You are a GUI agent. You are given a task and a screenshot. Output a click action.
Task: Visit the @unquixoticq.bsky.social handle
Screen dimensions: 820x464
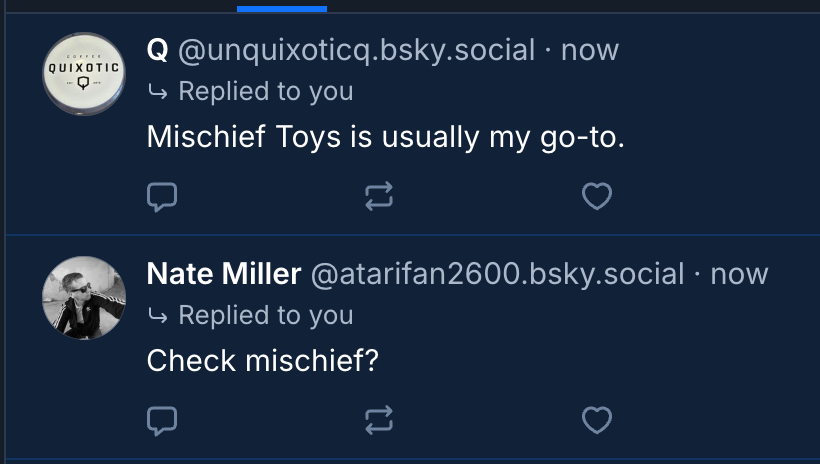pyautogui.click(x=357, y=50)
